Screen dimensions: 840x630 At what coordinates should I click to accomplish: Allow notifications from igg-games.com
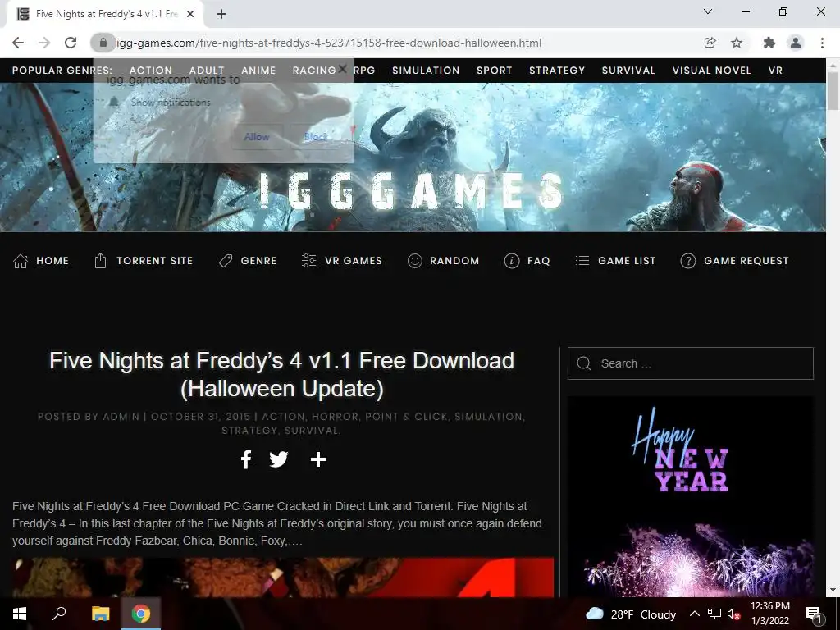pos(257,137)
